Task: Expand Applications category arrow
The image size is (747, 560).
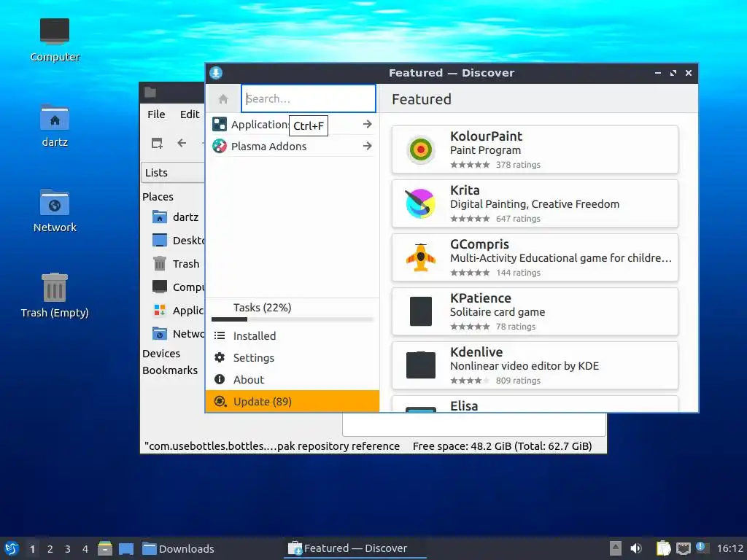Action: pos(367,124)
